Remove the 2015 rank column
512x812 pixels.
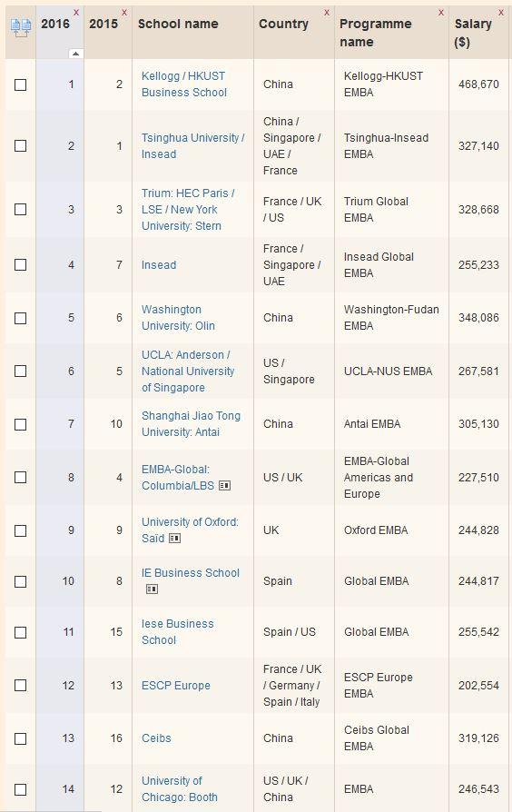click(124, 13)
